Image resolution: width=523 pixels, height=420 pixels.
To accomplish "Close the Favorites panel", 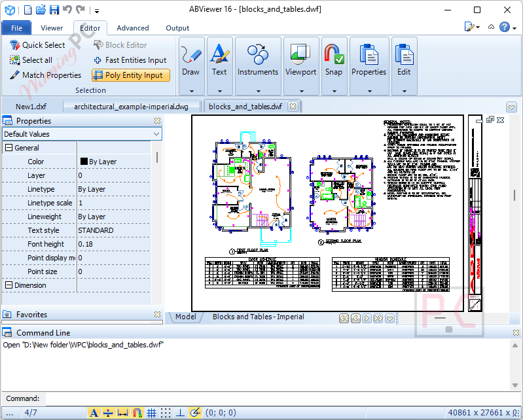I will pyautogui.click(x=158, y=314).
